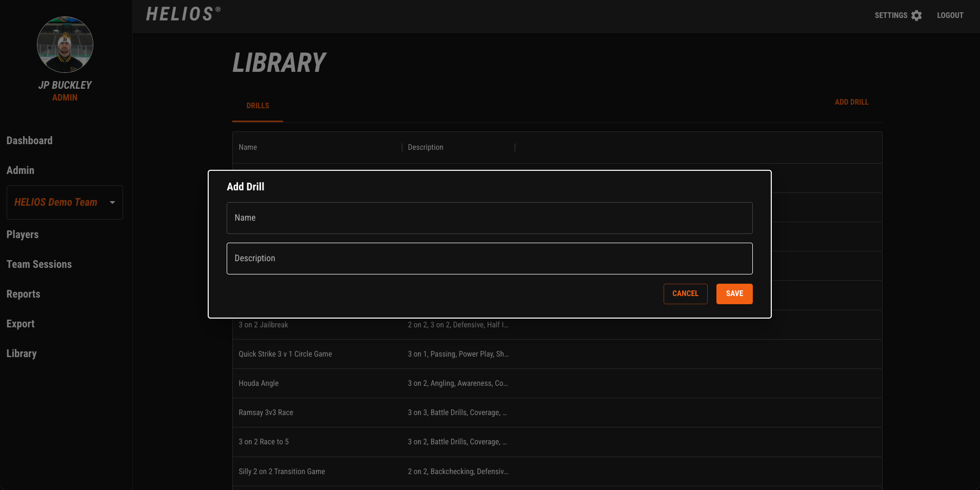Focus the Description input field
This screenshot has height=490, width=980.
(489, 259)
